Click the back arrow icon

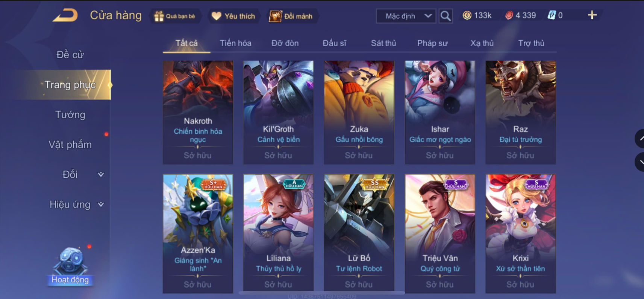click(65, 15)
